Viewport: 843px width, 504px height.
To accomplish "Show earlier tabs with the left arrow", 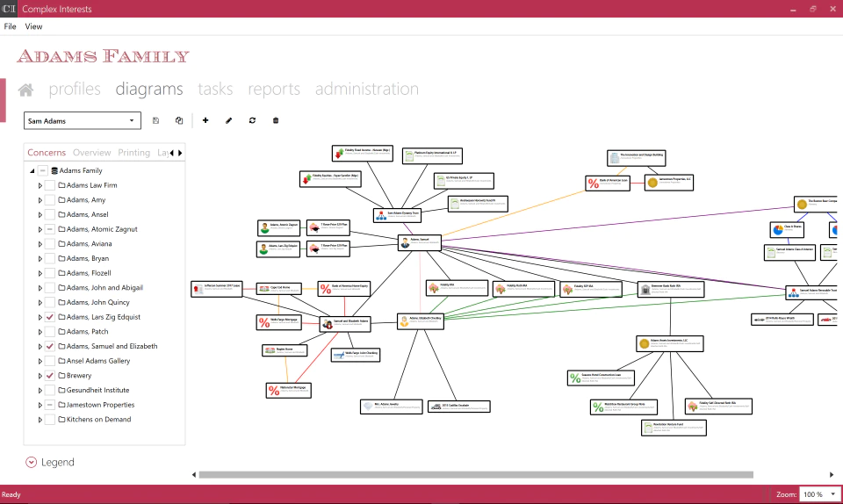I will tap(172, 153).
